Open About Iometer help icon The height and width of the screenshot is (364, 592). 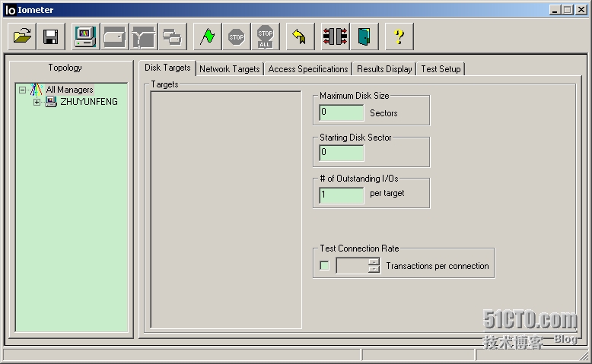point(399,36)
